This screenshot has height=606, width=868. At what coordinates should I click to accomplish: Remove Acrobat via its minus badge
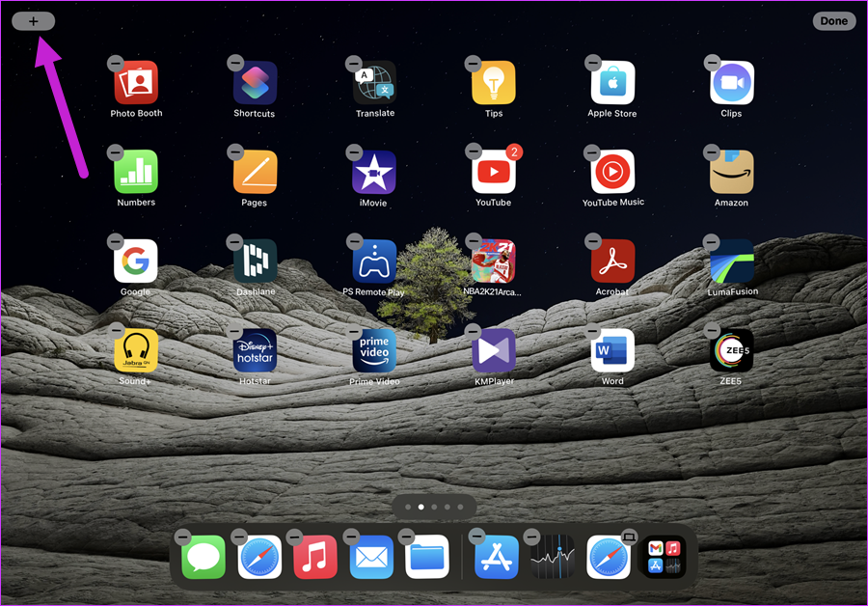point(593,241)
